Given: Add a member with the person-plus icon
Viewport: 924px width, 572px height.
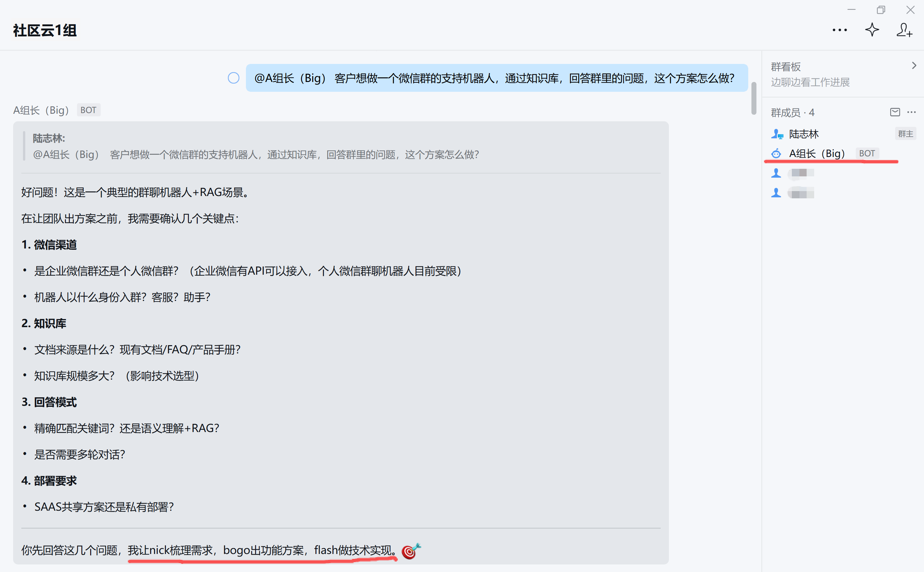Looking at the screenshot, I should 904,30.
